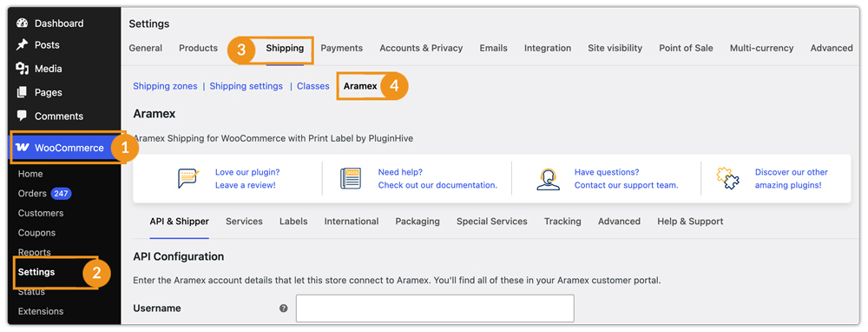868x332 pixels.
Task: Open the Integration tab
Action: point(548,48)
